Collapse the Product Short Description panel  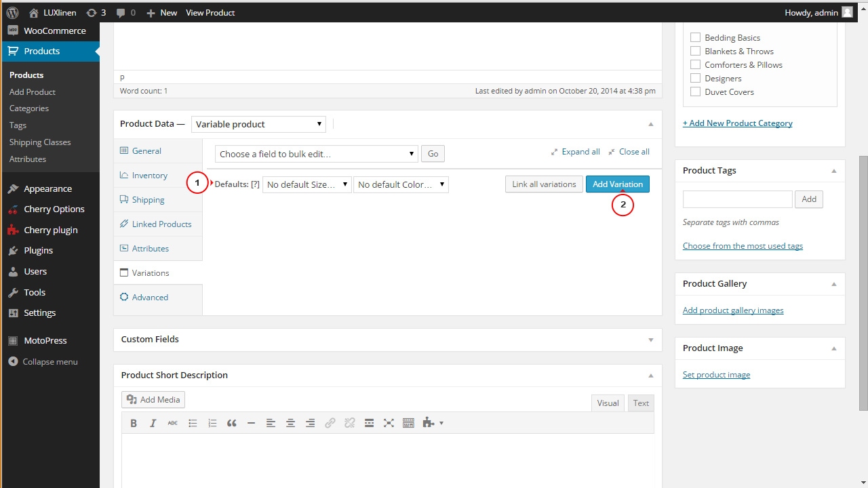click(x=650, y=375)
